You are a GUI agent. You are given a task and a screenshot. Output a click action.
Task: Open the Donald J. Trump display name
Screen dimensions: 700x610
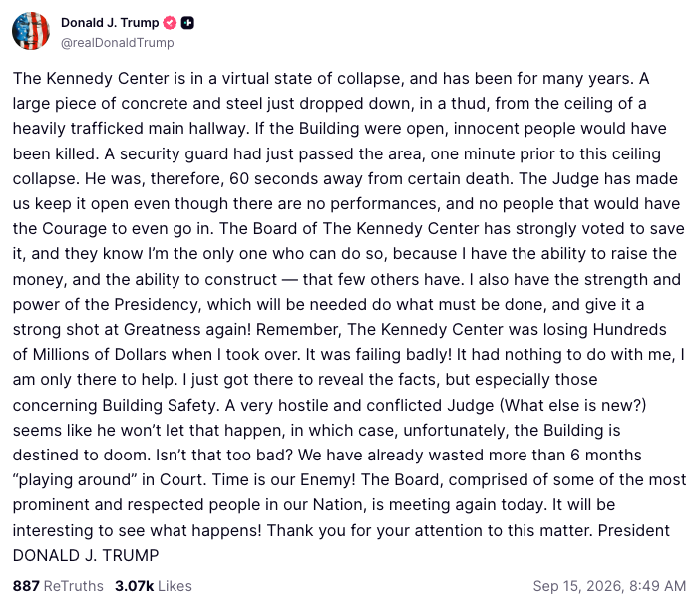click(110, 22)
